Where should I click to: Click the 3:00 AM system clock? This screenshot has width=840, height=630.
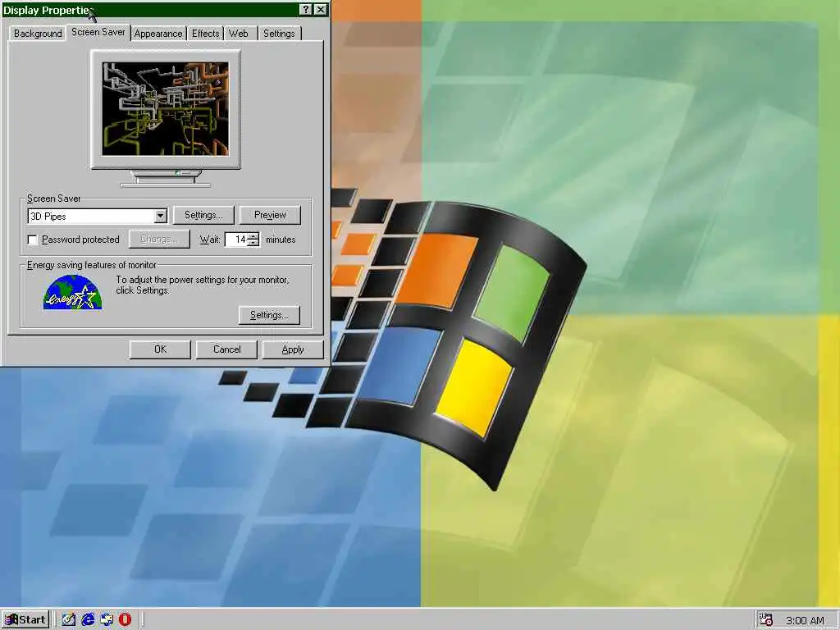click(x=805, y=621)
